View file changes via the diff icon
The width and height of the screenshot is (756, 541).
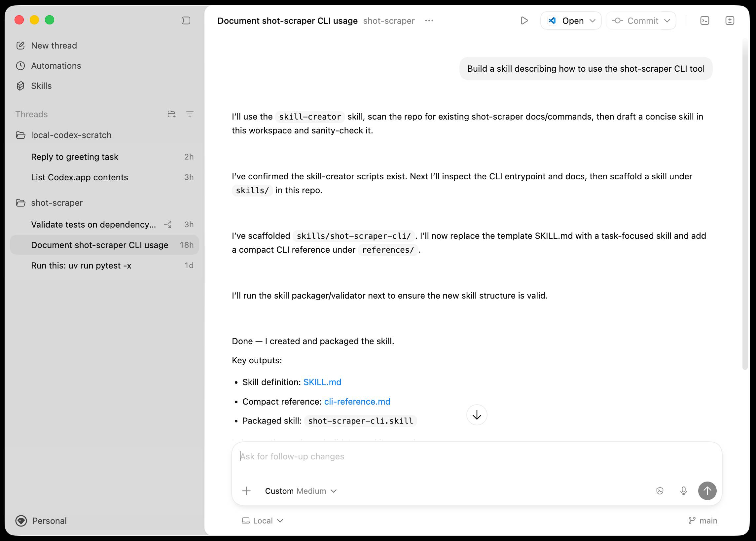tap(730, 20)
